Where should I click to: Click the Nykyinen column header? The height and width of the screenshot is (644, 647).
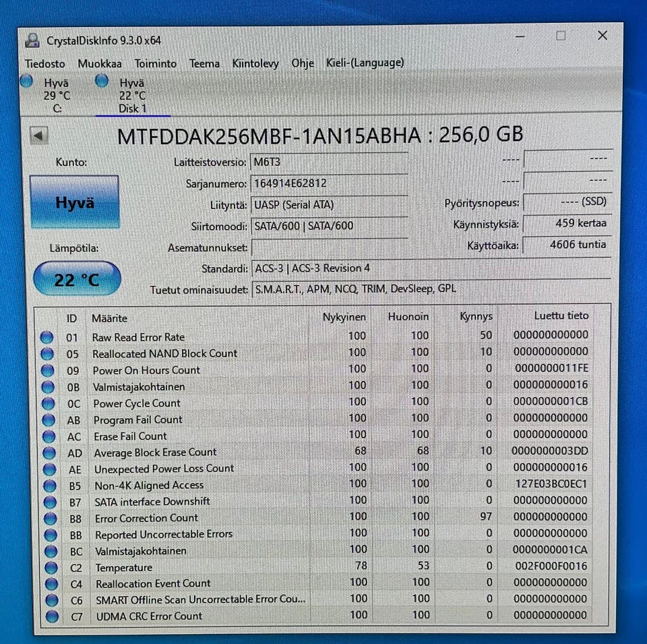point(344,317)
